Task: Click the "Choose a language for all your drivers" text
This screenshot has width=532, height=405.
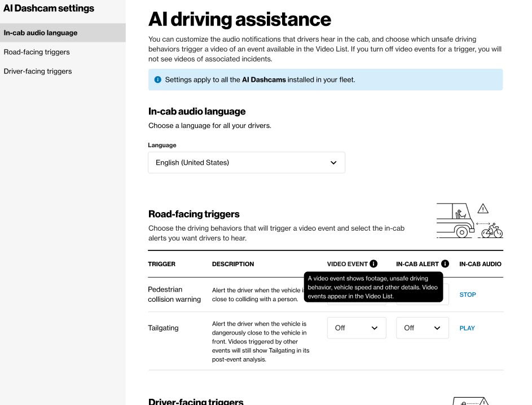Action: 210,125
